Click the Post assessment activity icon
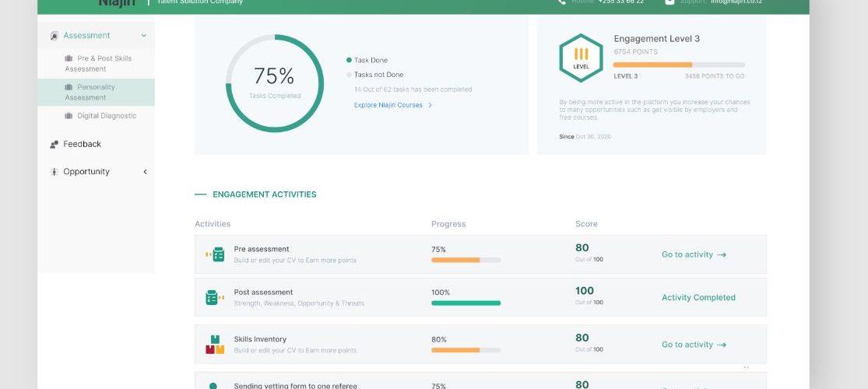 pyautogui.click(x=215, y=298)
